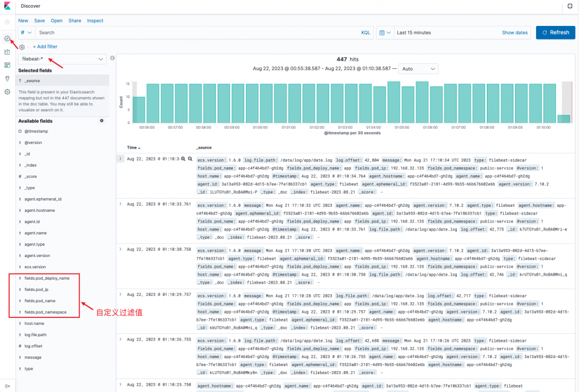Viewport: 579px width, 392px height.
Task: Open Dev Tools icon in sidebar
Action: coord(7,79)
